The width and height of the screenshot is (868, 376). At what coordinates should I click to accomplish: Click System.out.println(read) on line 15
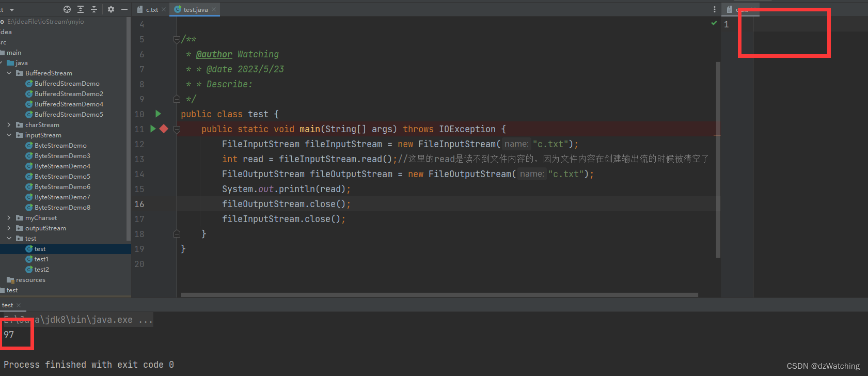coord(287,189)
